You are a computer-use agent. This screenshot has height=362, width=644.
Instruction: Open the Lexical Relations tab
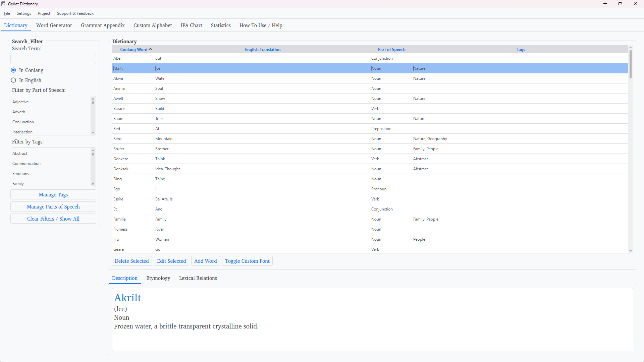198,278
